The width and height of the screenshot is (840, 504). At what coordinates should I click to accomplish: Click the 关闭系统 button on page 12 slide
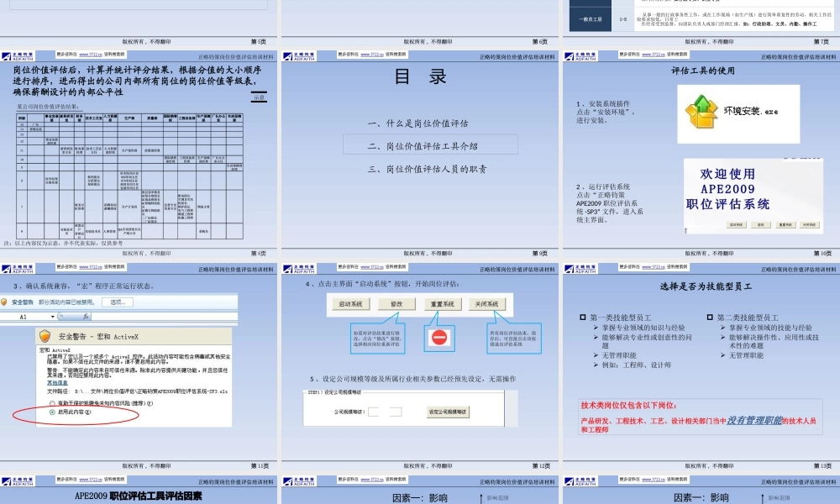(487, 304)
